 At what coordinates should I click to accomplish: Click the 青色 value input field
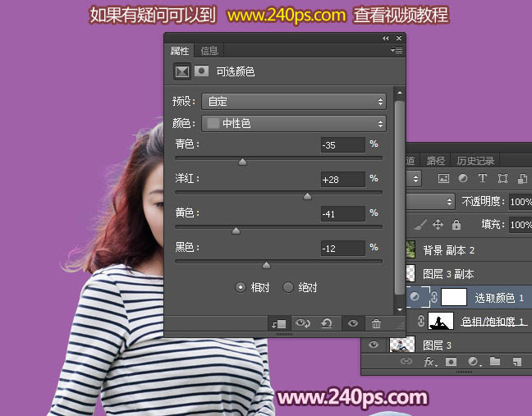click(x=342, y=145)
